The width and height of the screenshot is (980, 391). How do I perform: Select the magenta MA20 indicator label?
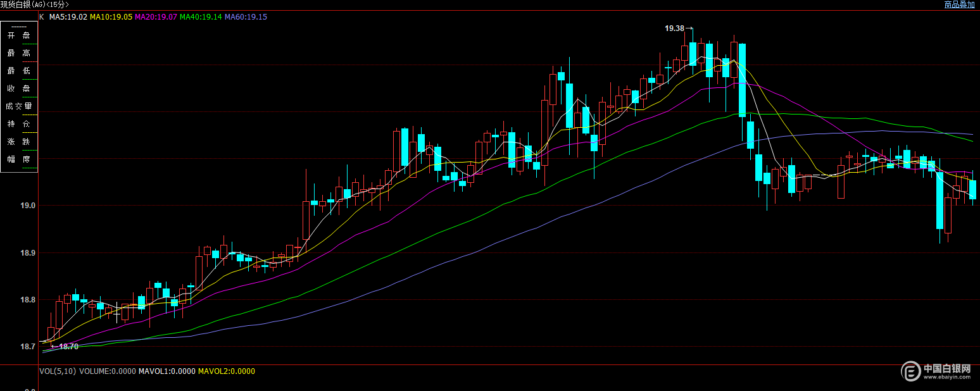[x=156, y=17]
